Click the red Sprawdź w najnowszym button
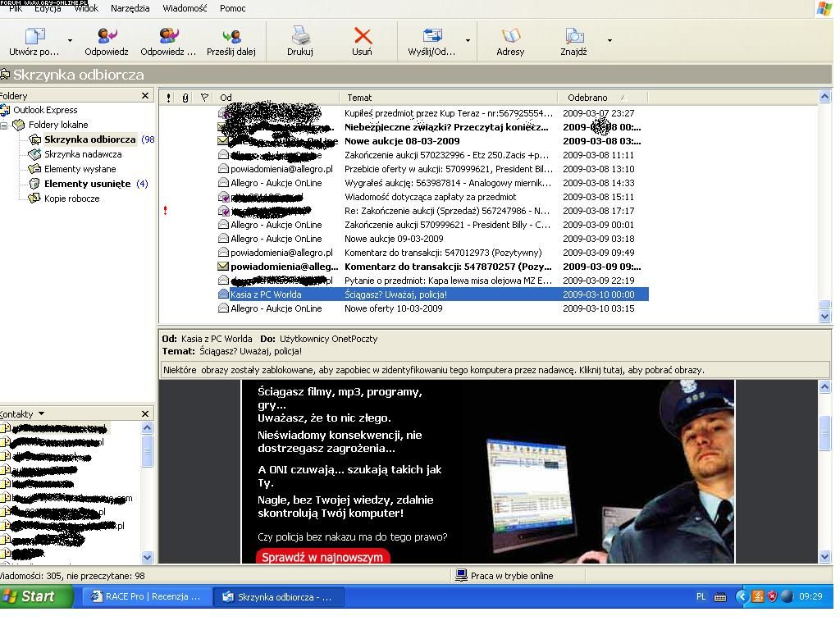This screenshot has width=840, height=630. coord(322,557)
